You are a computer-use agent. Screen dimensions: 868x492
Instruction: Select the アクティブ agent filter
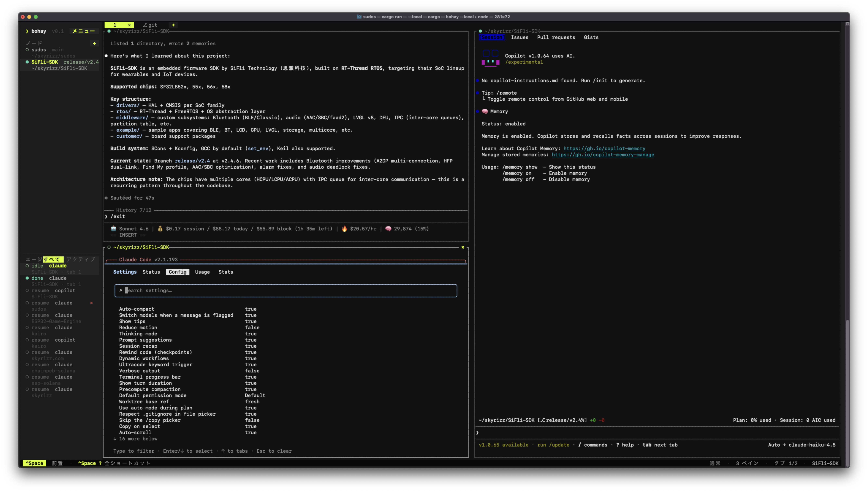81,259
